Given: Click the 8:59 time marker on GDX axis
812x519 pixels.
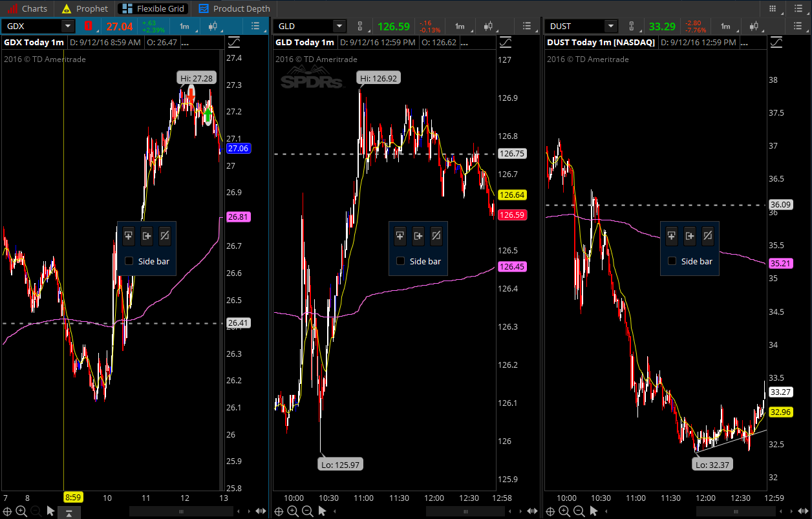Looking at the screenshot, I should pyautogui.click(x=72, y=498).
